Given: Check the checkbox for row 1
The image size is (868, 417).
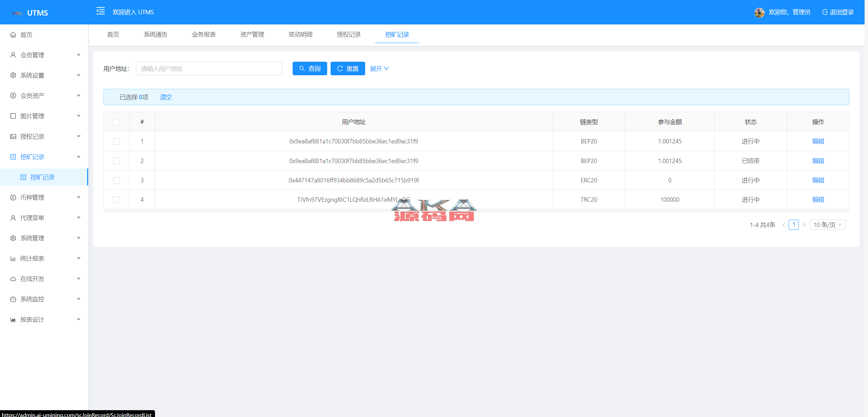Looking at the screenshot, I should 117,141.
